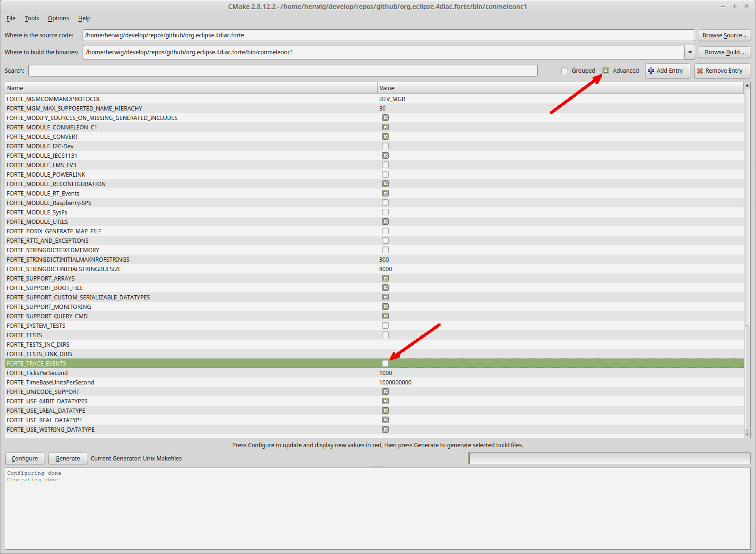Screen dimensions: 756x554
Task: Click the plus icon on Add Entry
Action: click(651, 70)
